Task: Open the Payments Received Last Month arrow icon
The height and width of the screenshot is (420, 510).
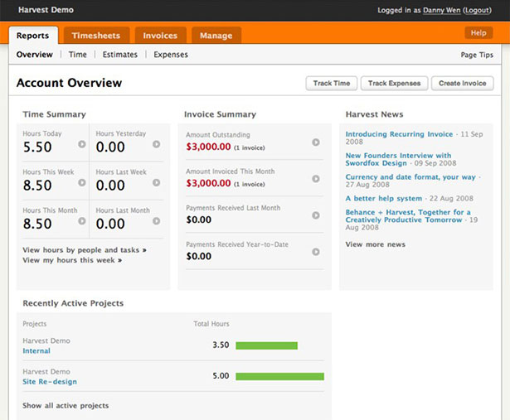Action: 316,215
